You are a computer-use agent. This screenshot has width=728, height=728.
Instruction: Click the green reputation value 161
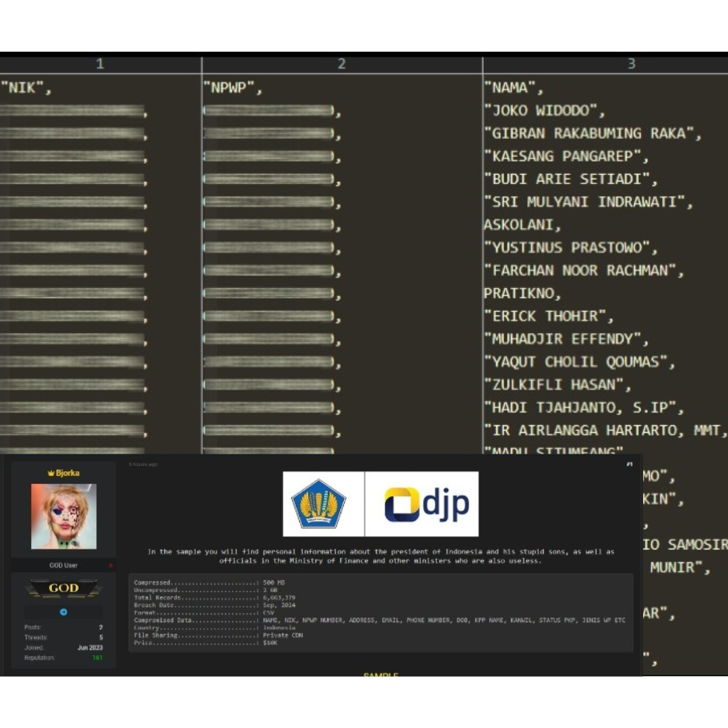coord(98,657)
